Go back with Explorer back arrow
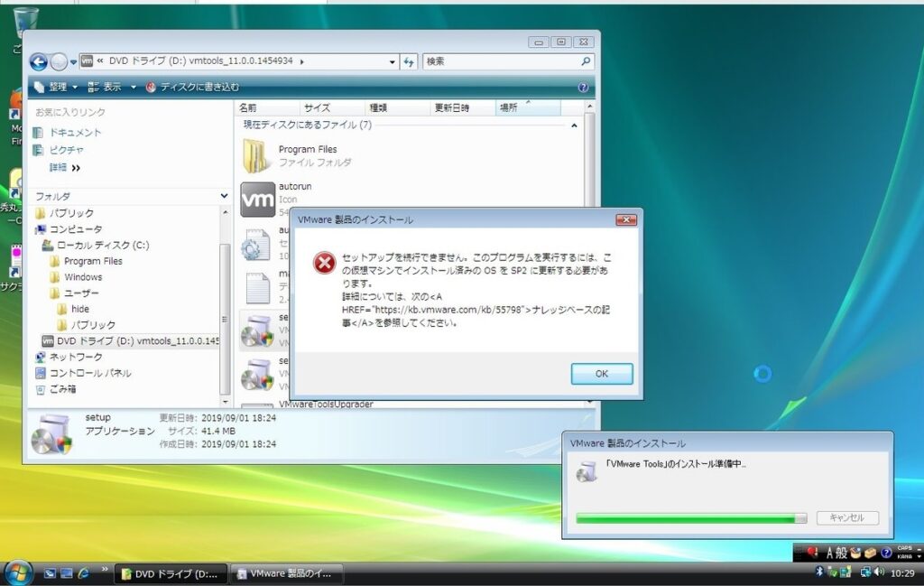 tap(38, 61)
